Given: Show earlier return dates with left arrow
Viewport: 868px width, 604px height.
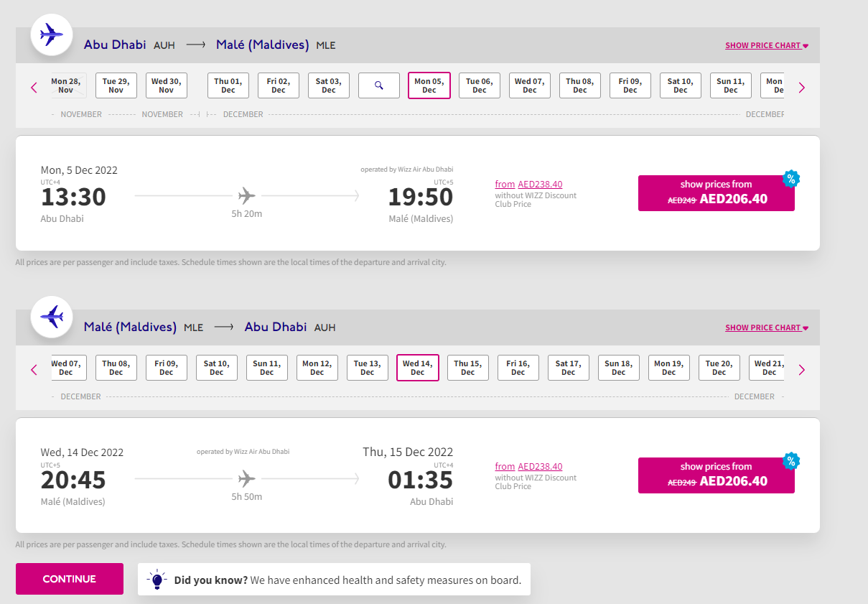Looking at the screenshot, I should [x=34, y=370].
